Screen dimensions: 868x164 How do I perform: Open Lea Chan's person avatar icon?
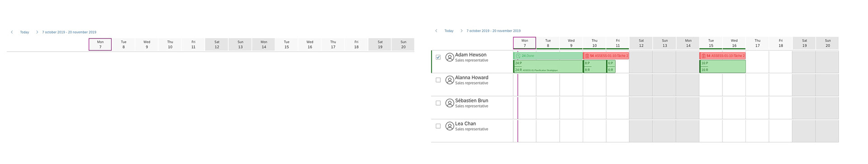(x=449, y=126)
